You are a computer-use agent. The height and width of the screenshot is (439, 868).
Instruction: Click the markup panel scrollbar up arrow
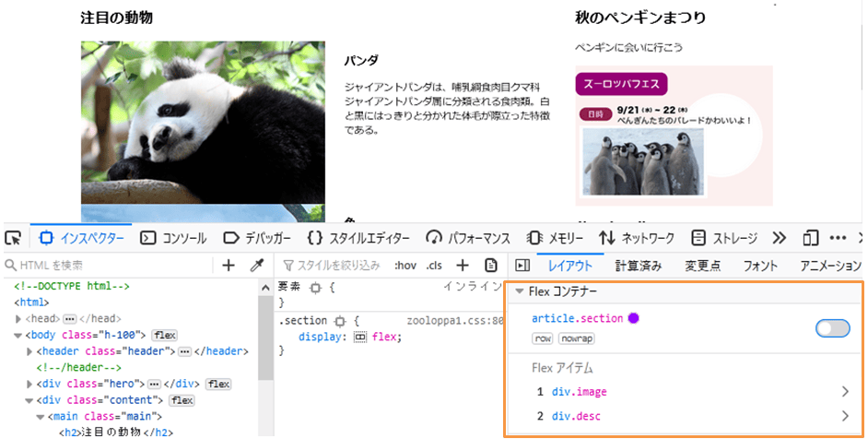265,288
